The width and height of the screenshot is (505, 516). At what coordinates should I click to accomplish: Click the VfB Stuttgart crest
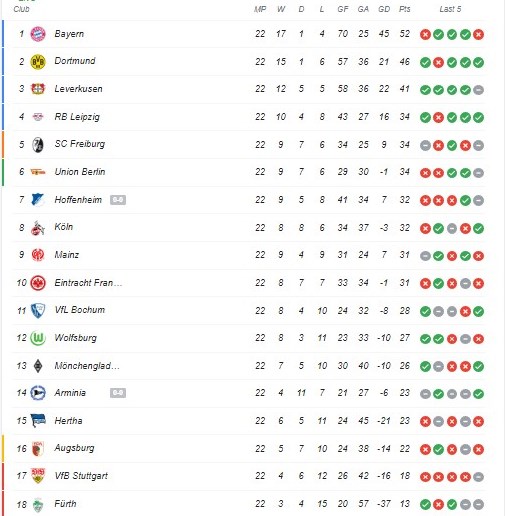(x=38, y=476)
